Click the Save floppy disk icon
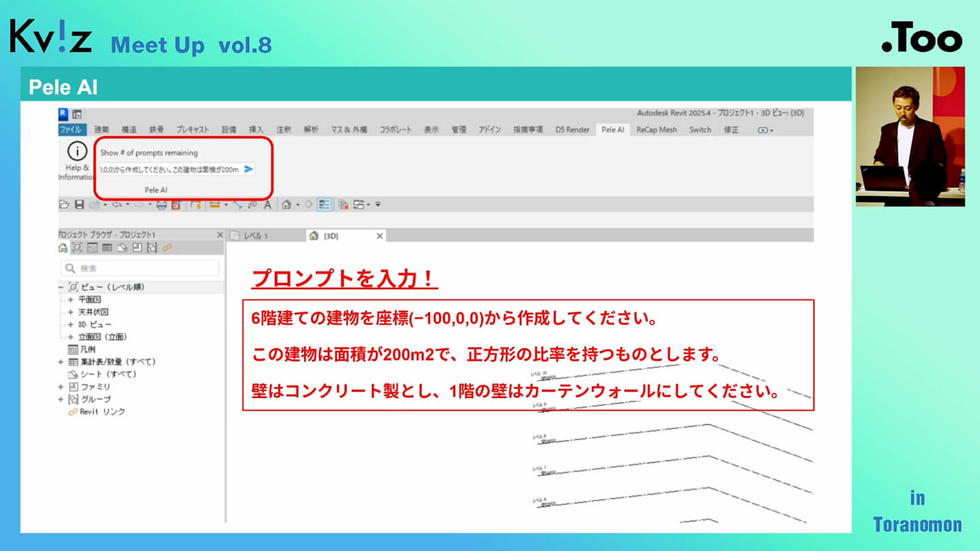Viewport: 980px width, 551px height. [79, 204]
